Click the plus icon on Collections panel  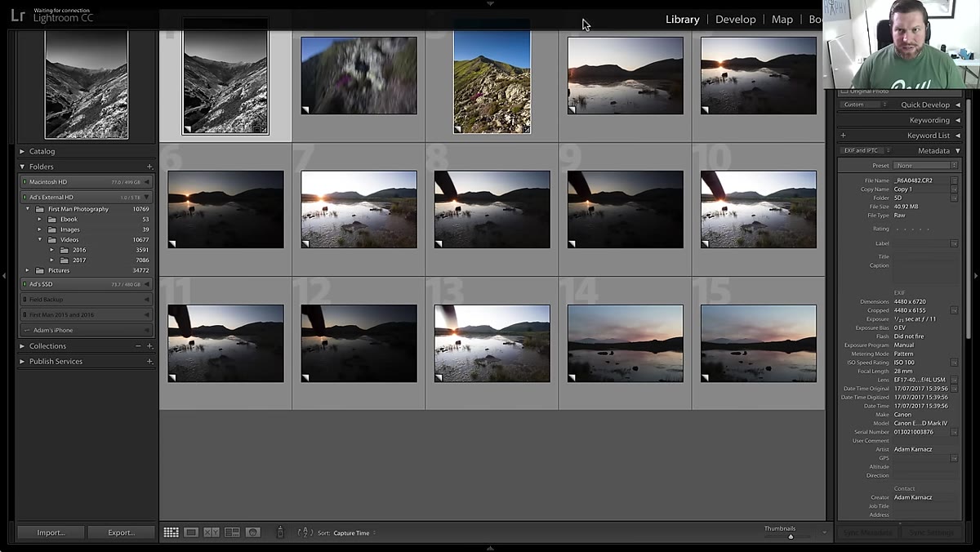pyautogui.click(x=149, y=346)
